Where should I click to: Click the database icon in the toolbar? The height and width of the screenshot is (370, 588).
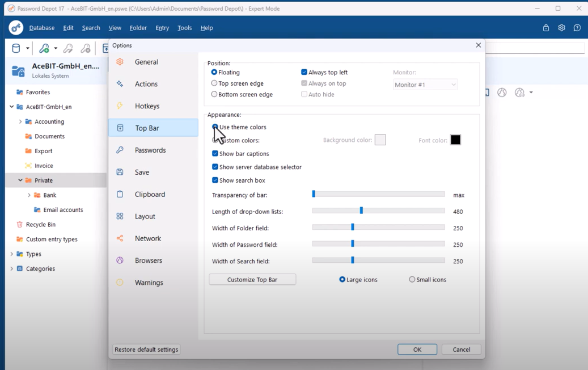(x=16, y=48)
